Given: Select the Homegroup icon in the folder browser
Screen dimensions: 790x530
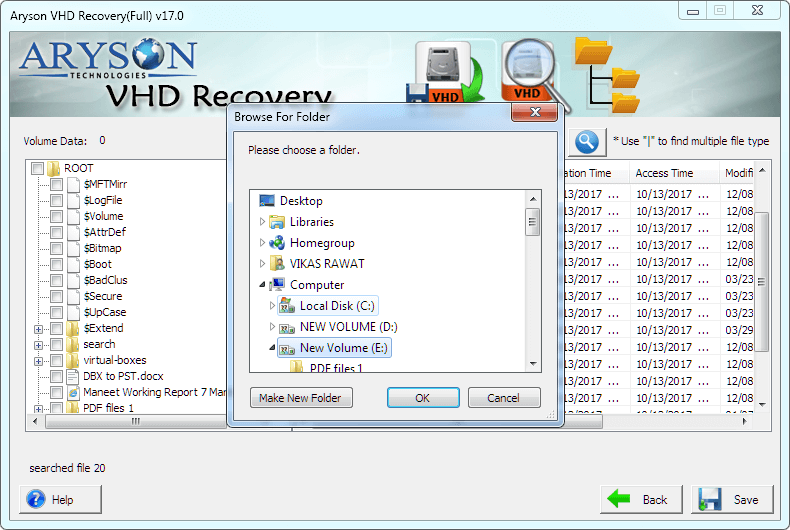Looking at the screenshot, I should tap(277, 243).
